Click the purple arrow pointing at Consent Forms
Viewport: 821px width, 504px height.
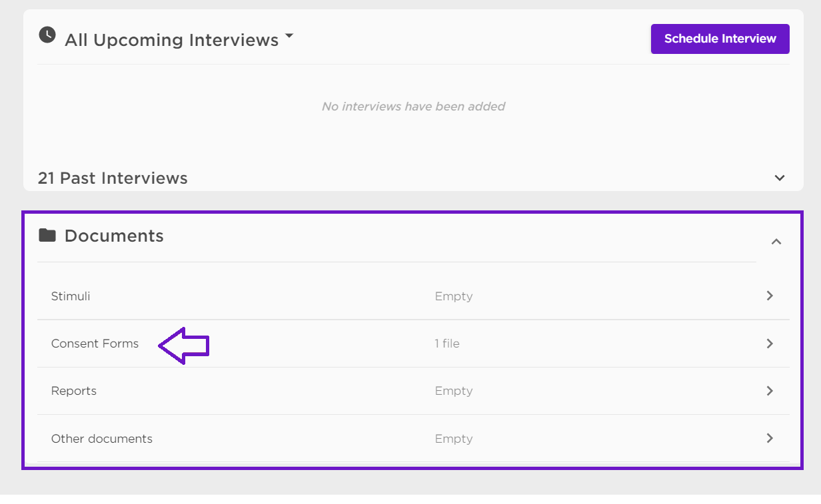point(184,346)
